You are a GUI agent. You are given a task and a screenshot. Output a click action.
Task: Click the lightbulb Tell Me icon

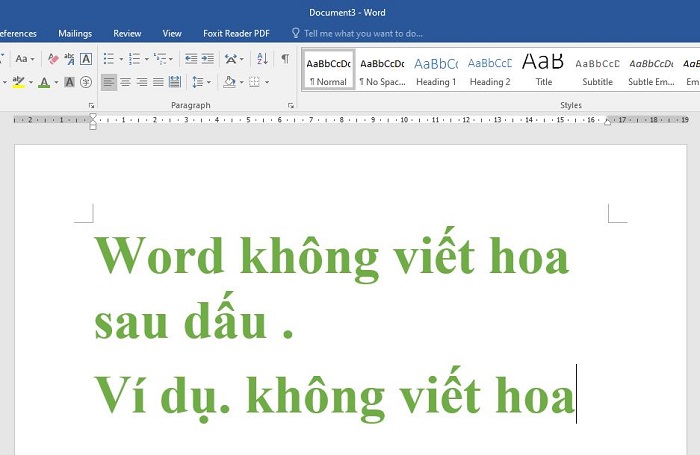[296, 33]
